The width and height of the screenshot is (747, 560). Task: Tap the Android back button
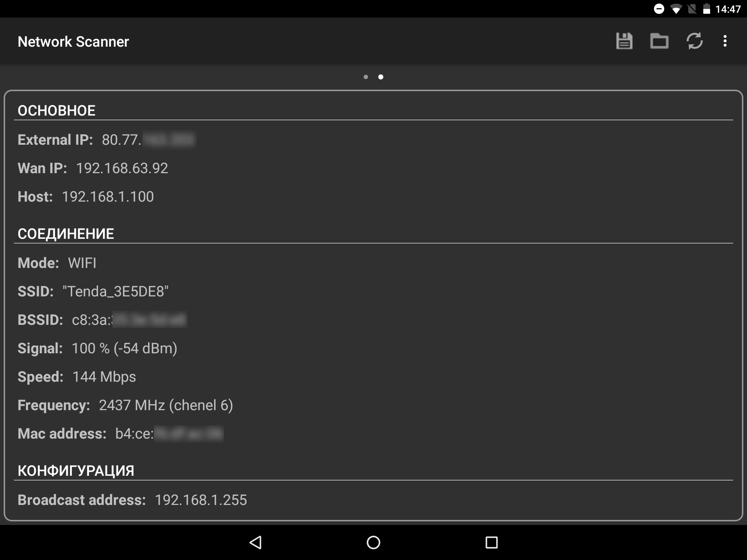coord(255,542)
